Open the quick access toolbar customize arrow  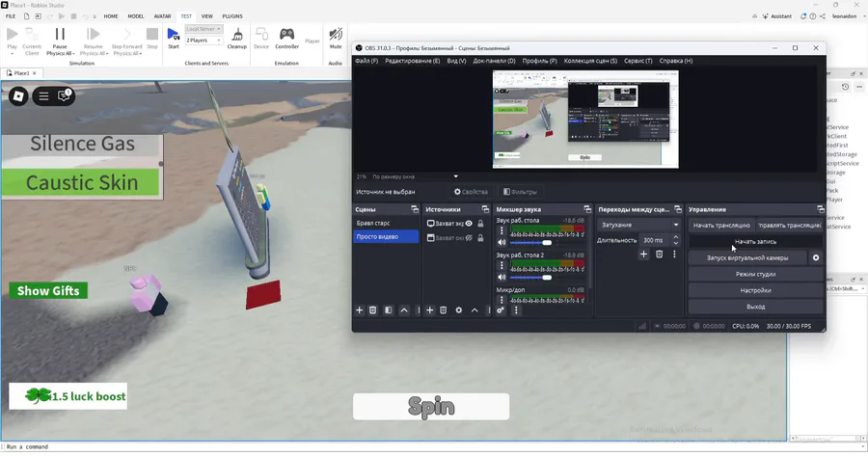coord(95,16)
